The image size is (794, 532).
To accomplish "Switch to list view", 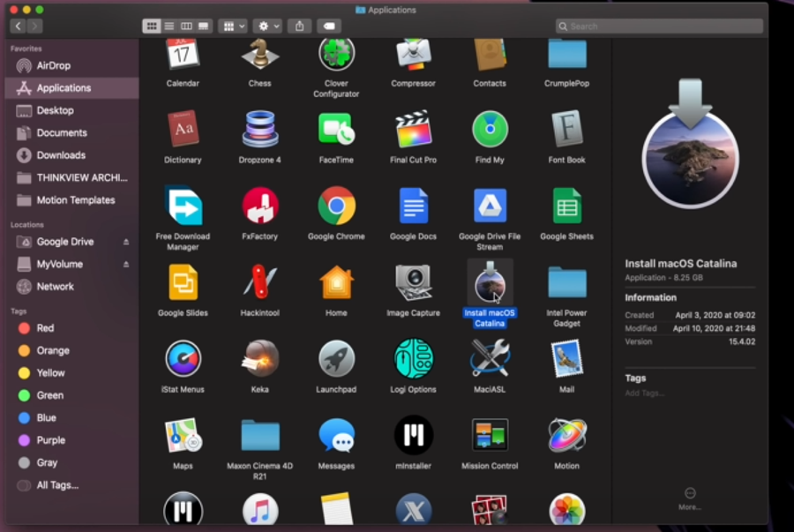I will tap(169, 26).
